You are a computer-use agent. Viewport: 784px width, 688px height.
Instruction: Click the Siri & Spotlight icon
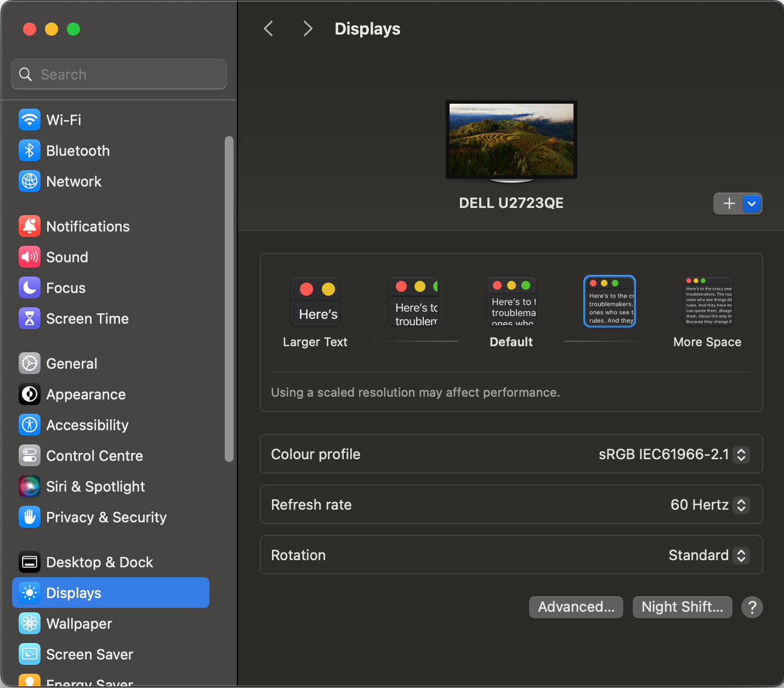coord(30,486)
